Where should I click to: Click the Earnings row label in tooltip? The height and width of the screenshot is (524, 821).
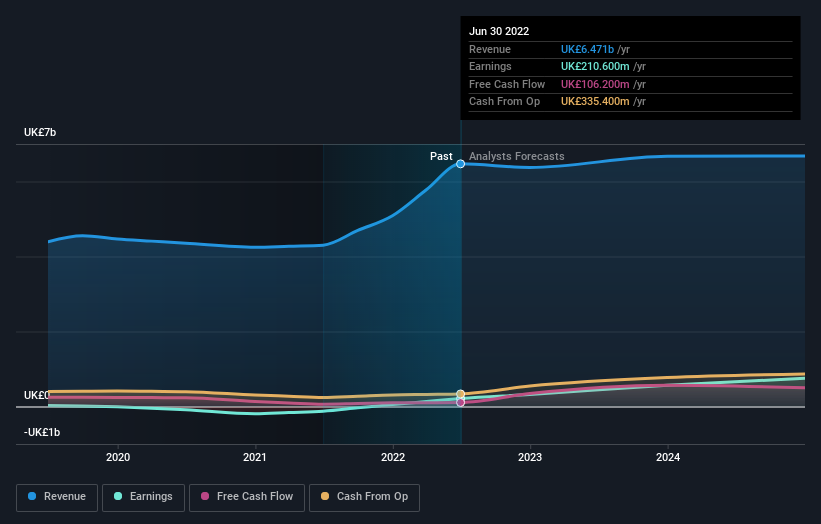[x=490, y=66]
